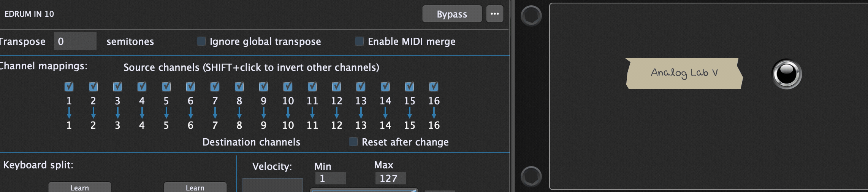Click the Analog Lab V jack socket
The image size is (868, 192).
(787, 74)
